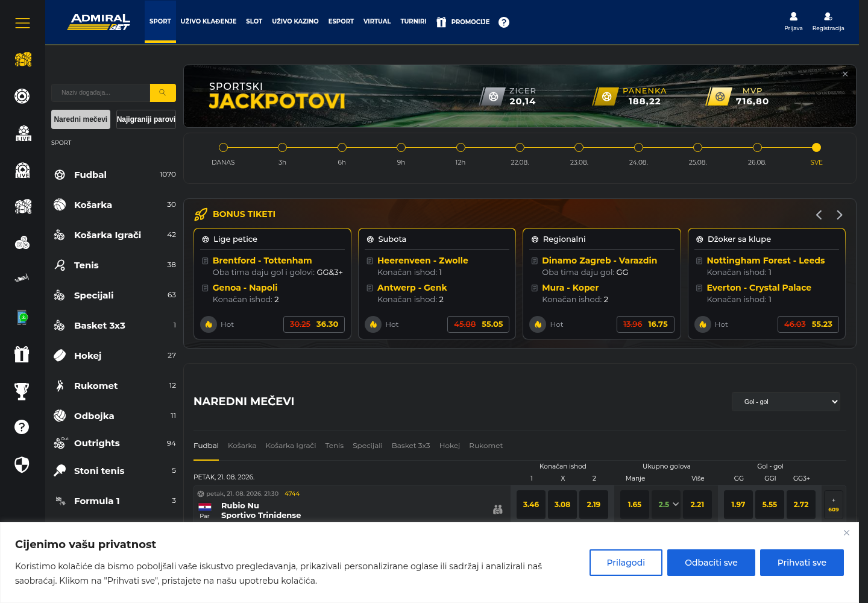Switch to the Tenis matches tab
The image size is (868, 603).
click(x=335, y=446)
